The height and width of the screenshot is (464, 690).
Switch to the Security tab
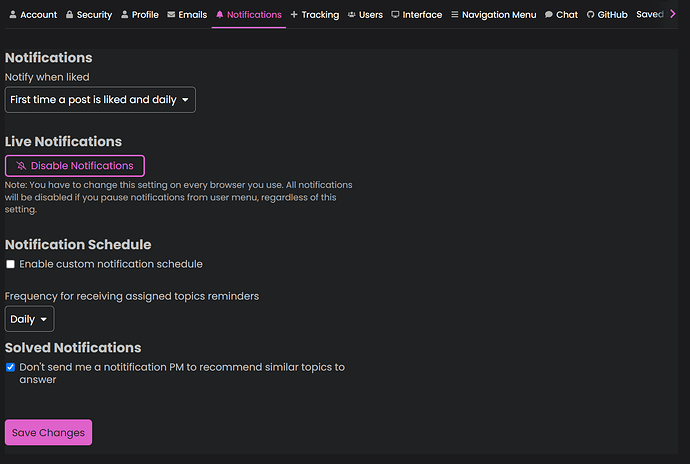click(x=89, y=15)
